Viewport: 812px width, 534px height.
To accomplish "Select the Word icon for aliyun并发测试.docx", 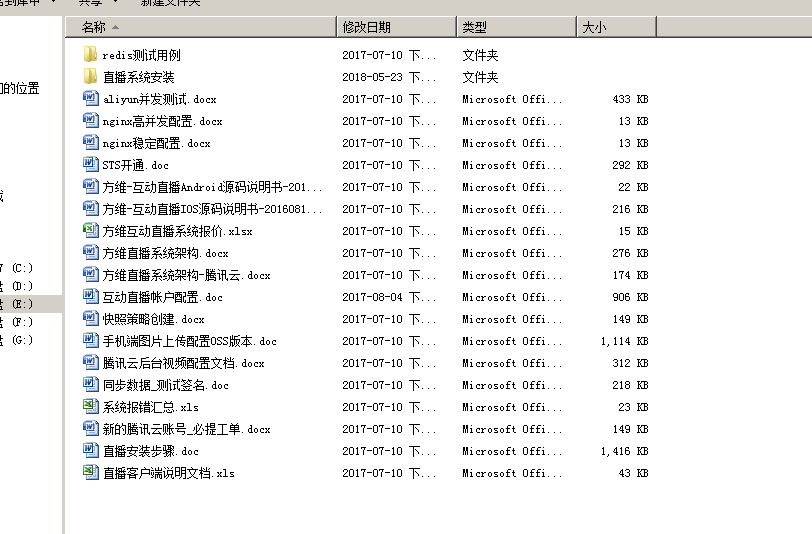I will 91,98.
